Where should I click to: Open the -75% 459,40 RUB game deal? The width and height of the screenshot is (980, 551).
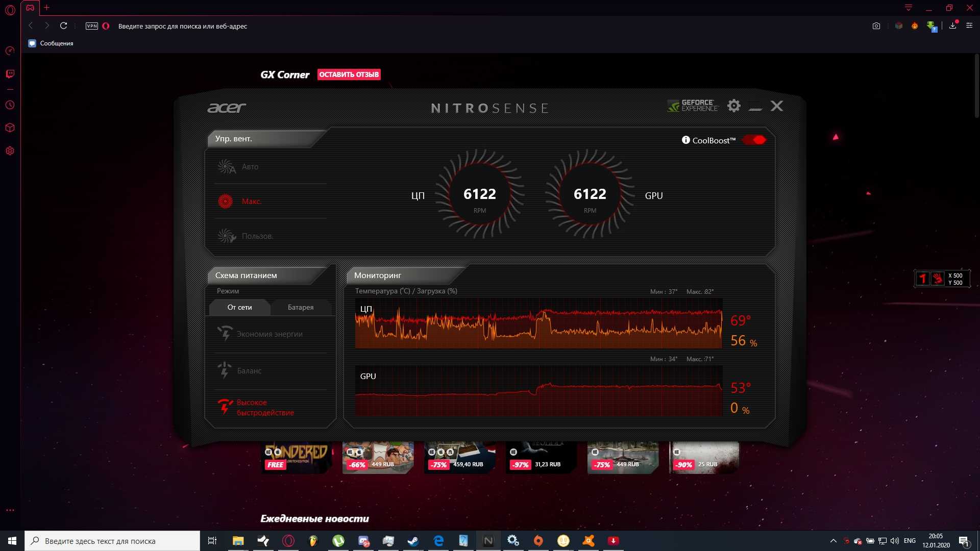click(x=459, y=458)
